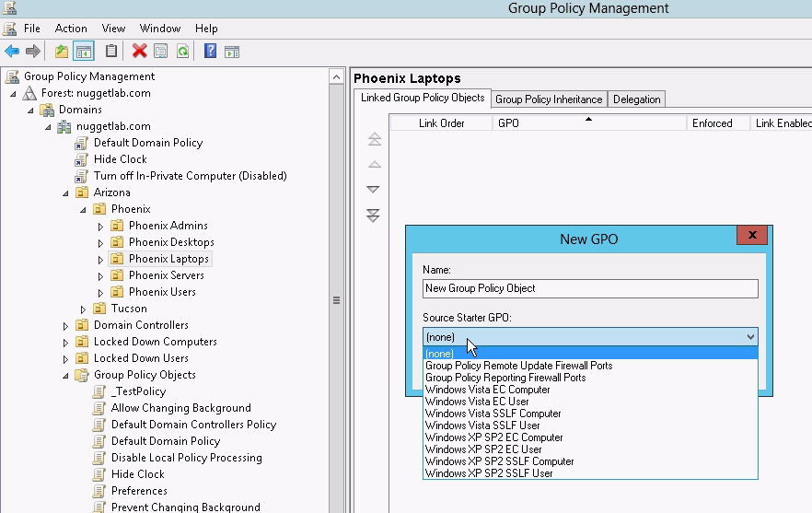Click the Group Policy Objects container icon

82,375
